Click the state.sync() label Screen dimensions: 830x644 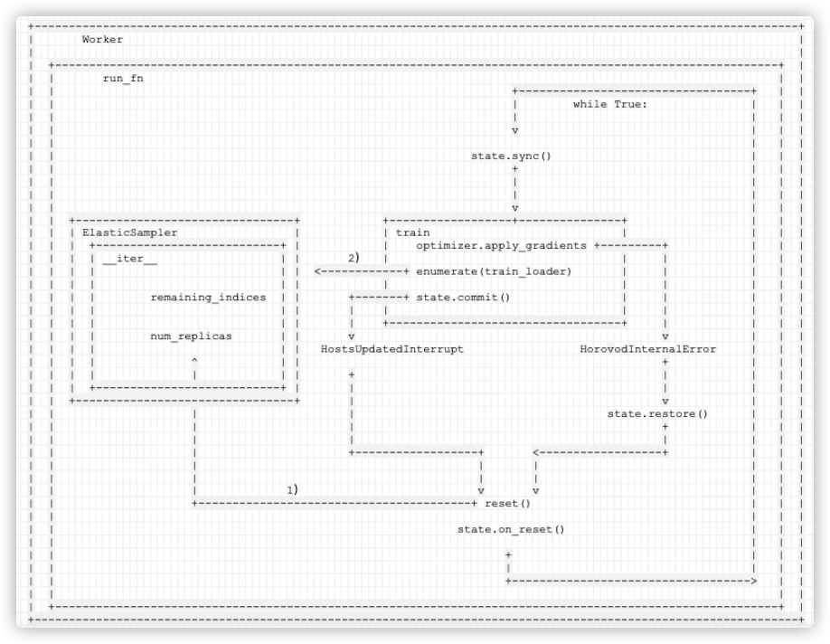click(512, 156)
